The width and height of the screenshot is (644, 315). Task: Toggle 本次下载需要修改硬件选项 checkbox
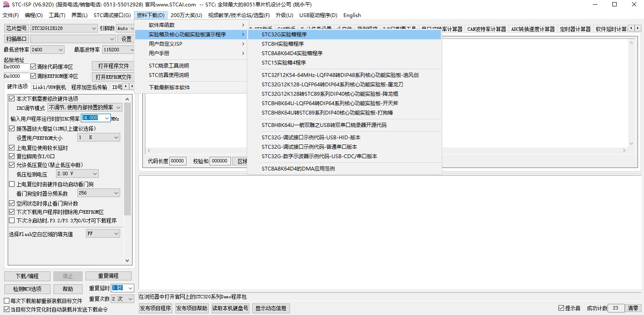point(12,99)
